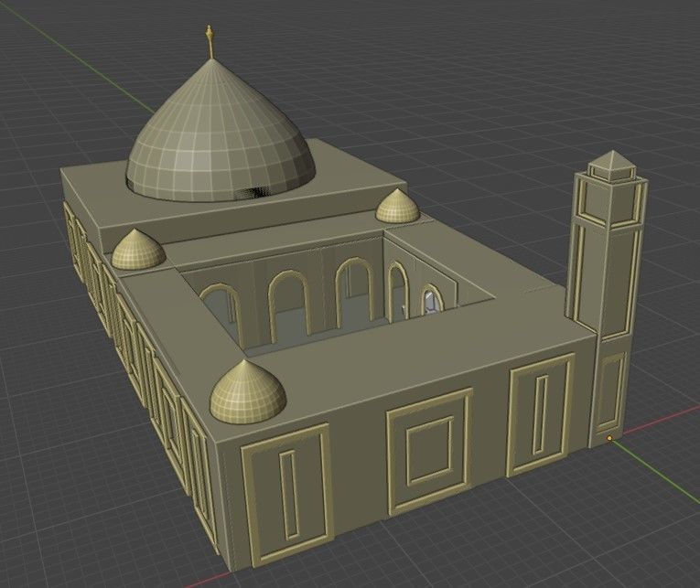Click the small doorway with the blue-grey opening in the courtyard
The height and width of the screenshot is (588, 700).
pyautogui.click(x=430, y=300)
